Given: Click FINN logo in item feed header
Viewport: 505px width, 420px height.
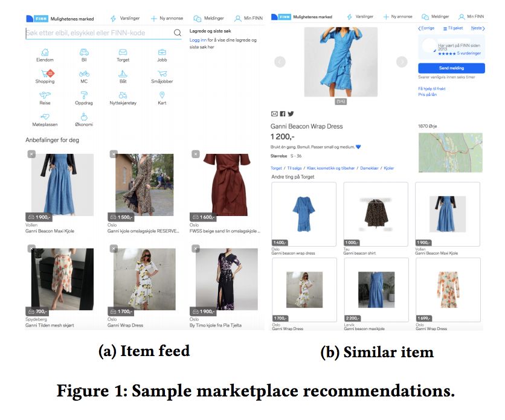Looking at the screenshot, I should tap(37, 19).
